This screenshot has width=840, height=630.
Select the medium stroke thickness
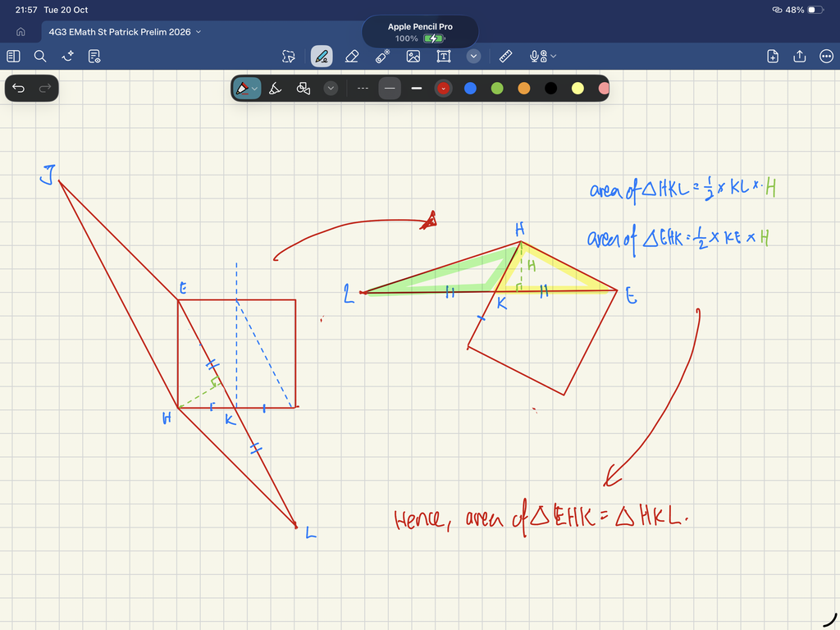(390, 89)
